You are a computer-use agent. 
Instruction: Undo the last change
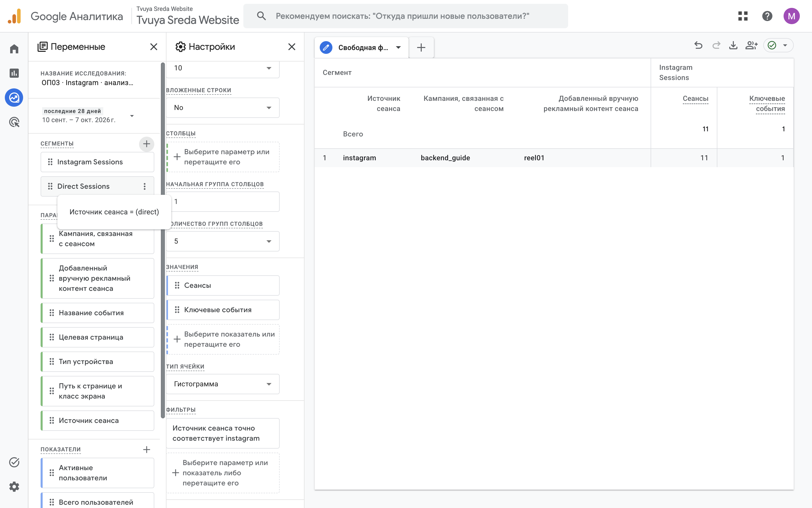pyautogui.click(x=698, y=45)
